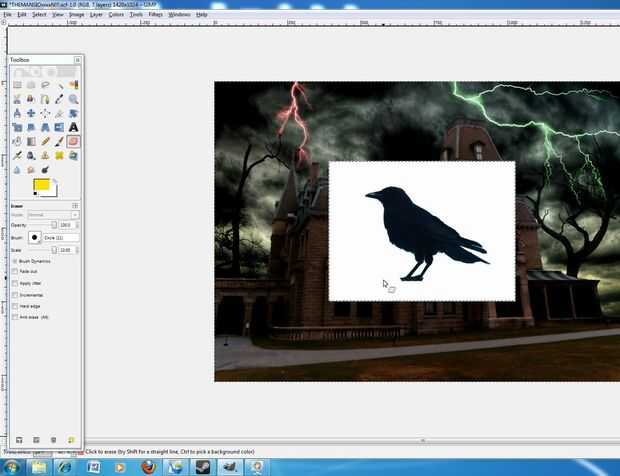This screenshot has width=620, height=476.
Task: Select the Crop tool
Action: tap(59, 113)
